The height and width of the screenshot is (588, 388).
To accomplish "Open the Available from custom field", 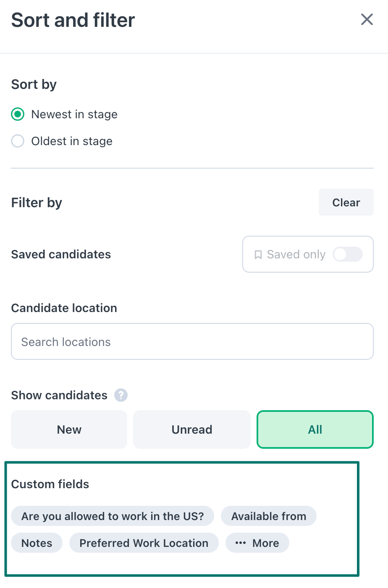I will point(269,516).
